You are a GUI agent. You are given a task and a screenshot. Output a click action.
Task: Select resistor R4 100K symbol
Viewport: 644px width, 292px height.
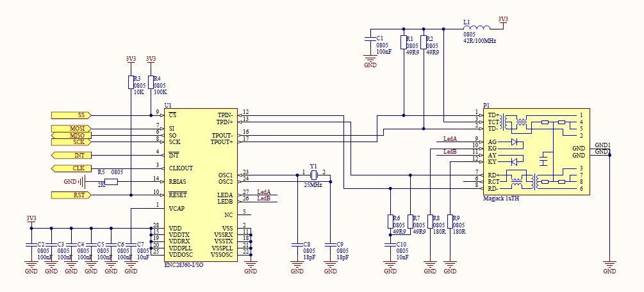(151, 82)
